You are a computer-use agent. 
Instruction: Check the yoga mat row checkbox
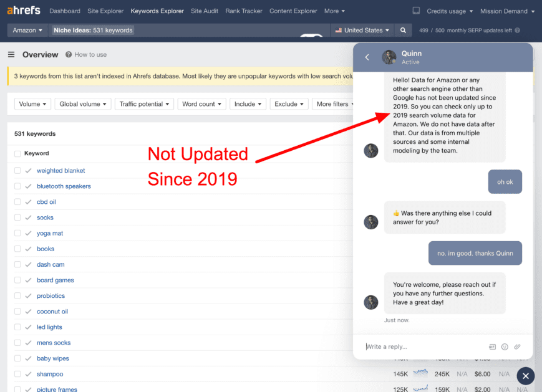tap(17, 233)
